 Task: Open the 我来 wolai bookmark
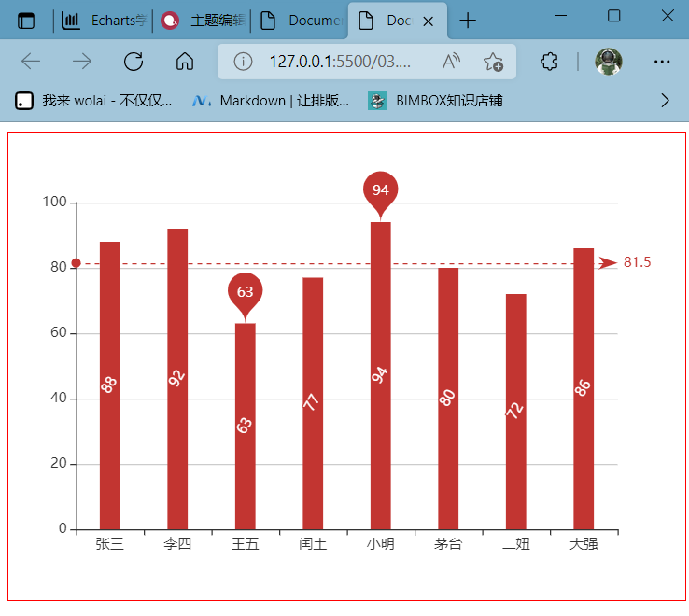coord(94,100)
